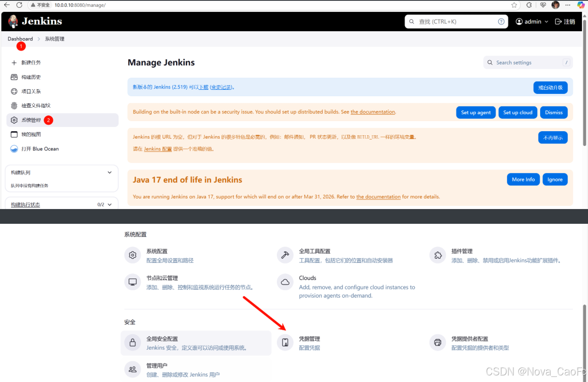Click the cloud icon for Clouds
Viewport: 588px width, 382px height.
[285, 282]
